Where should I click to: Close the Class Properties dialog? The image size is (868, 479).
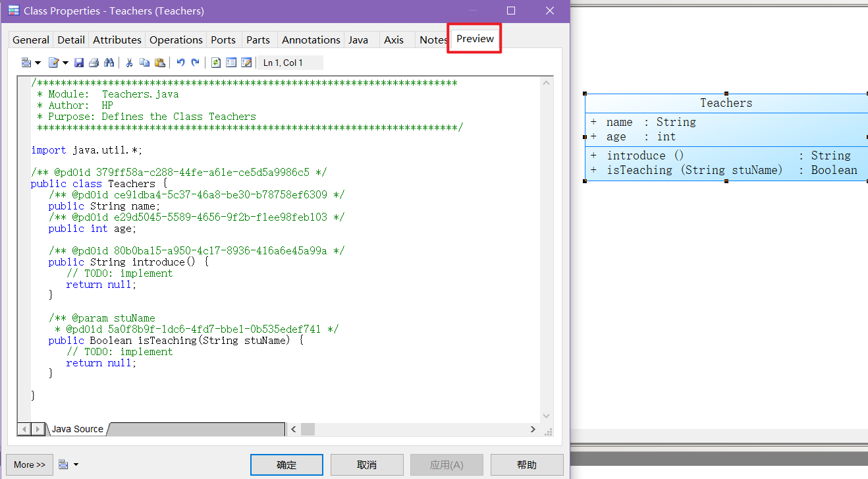click(x=550, y=11)
